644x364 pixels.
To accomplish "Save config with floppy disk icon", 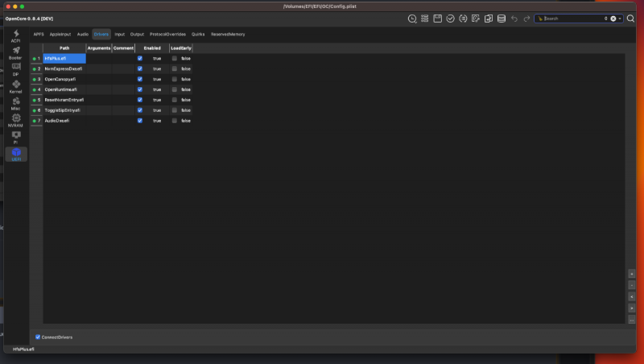I will 437,19.
